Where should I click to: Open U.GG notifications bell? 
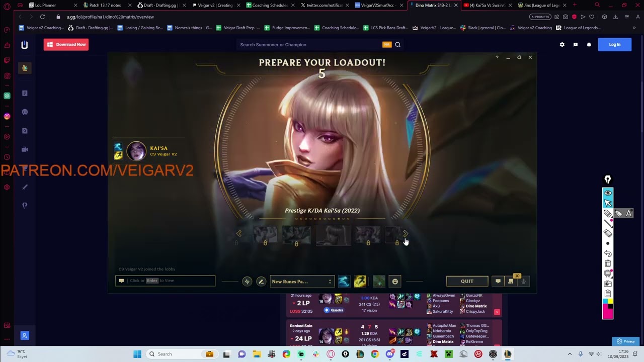coord(589,45)
